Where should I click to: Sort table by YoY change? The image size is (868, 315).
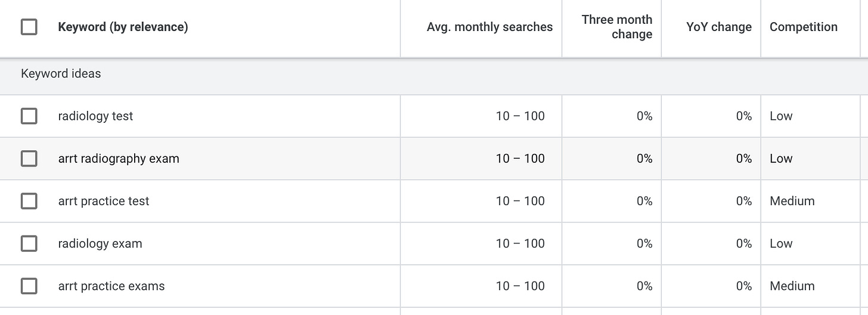click(718, 27)
